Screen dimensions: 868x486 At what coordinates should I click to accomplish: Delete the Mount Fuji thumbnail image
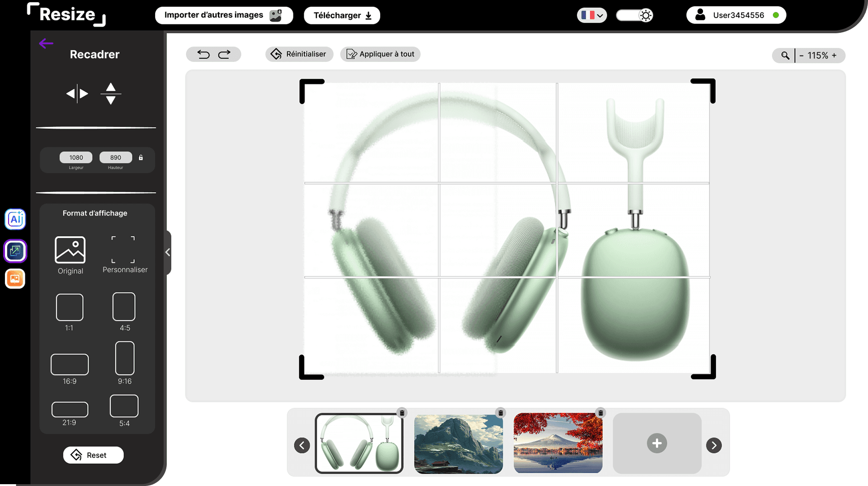coord(600,413)
